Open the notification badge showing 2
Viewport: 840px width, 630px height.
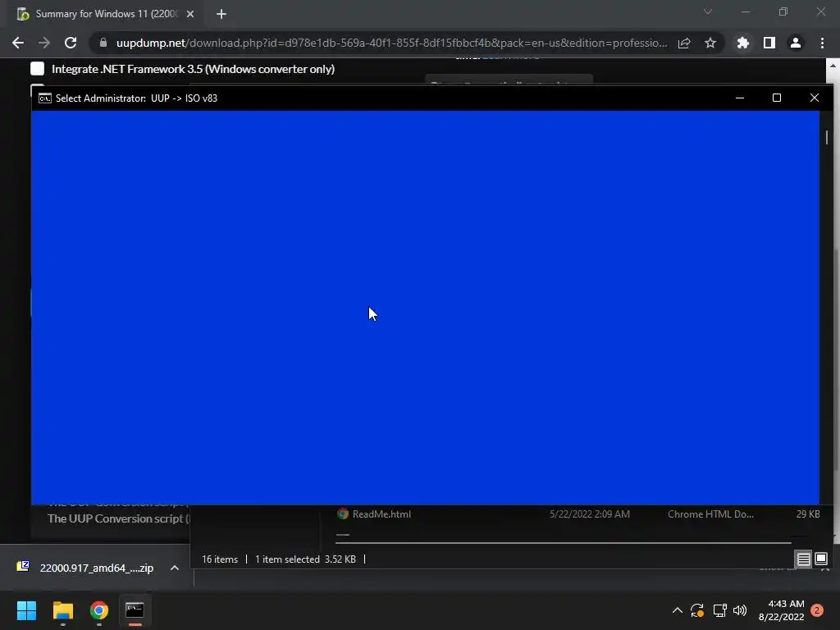click(x=817, y=610)
